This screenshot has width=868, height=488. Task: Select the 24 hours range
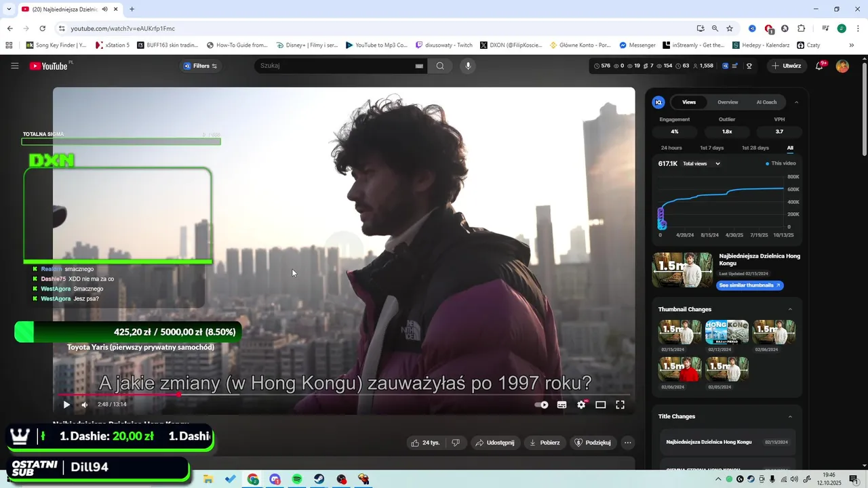pyautogui.click(x=671, y=148)
